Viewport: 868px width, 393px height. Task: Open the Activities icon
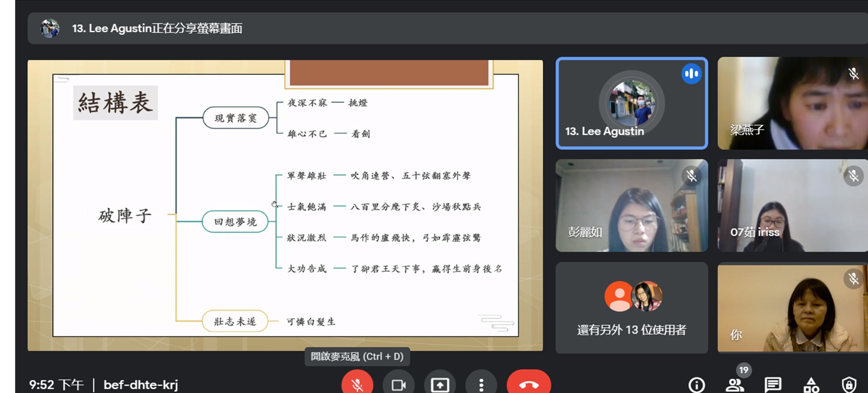812,385
